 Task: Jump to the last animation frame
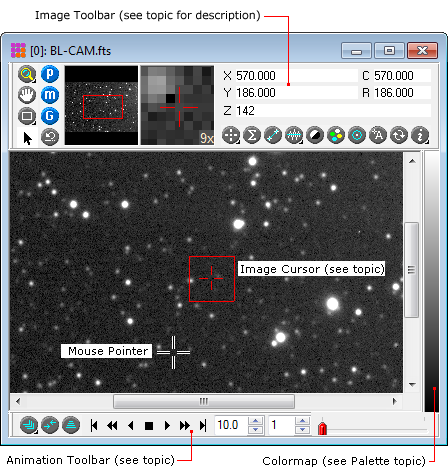coord(203,426)
